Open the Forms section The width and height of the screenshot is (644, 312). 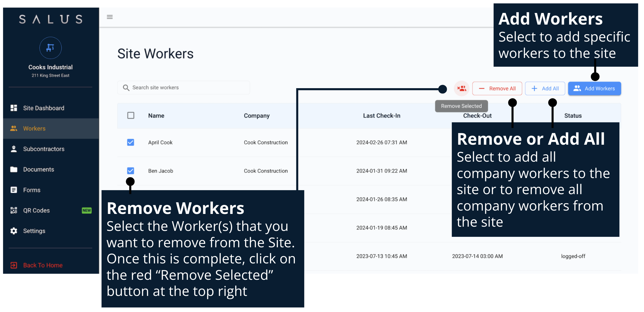pyautogui.click(x=32, y=190)
